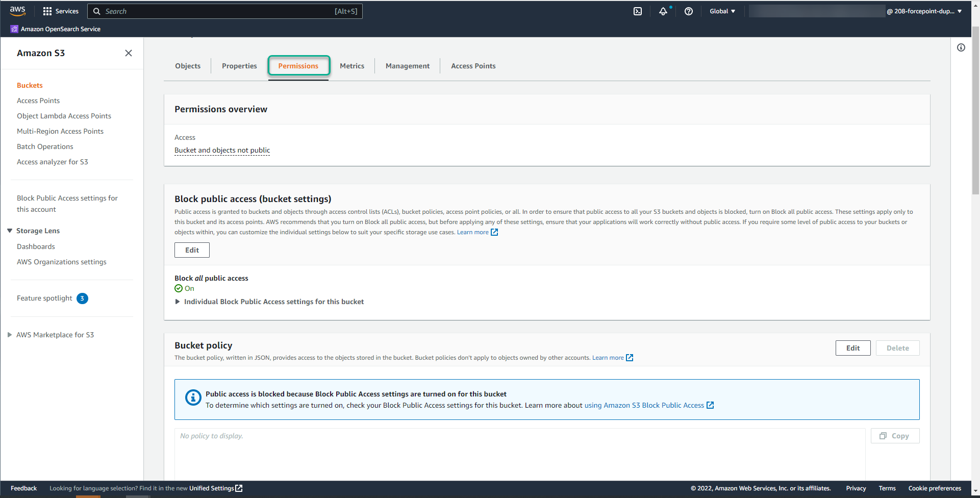This screenshot has height=498, width=980.
Task: Open the notifications bell
Action: pos(664,11)
